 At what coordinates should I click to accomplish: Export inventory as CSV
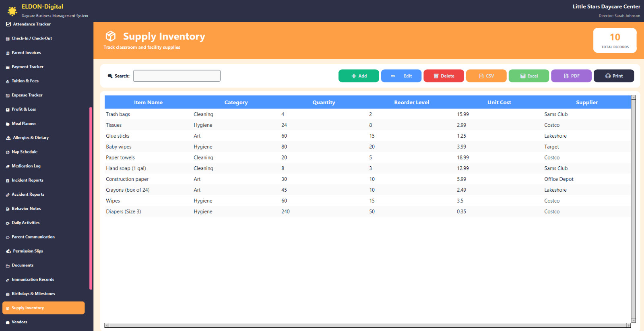[486, 76]
